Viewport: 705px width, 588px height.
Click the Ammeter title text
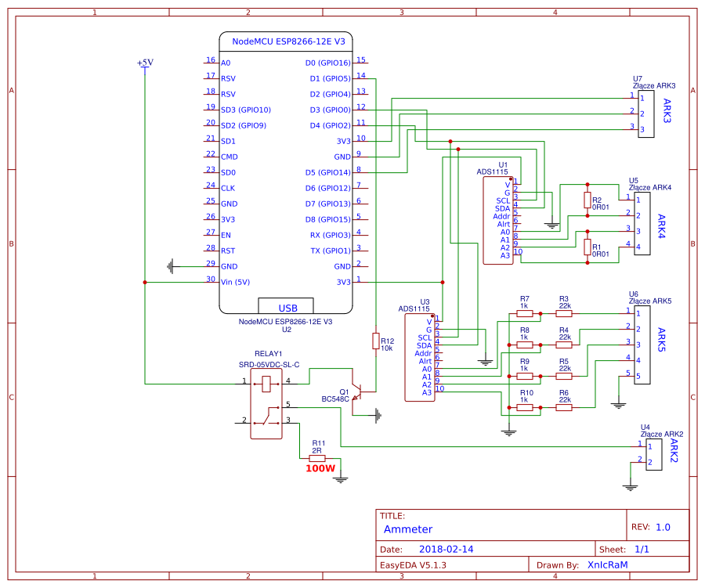point(407,530)
